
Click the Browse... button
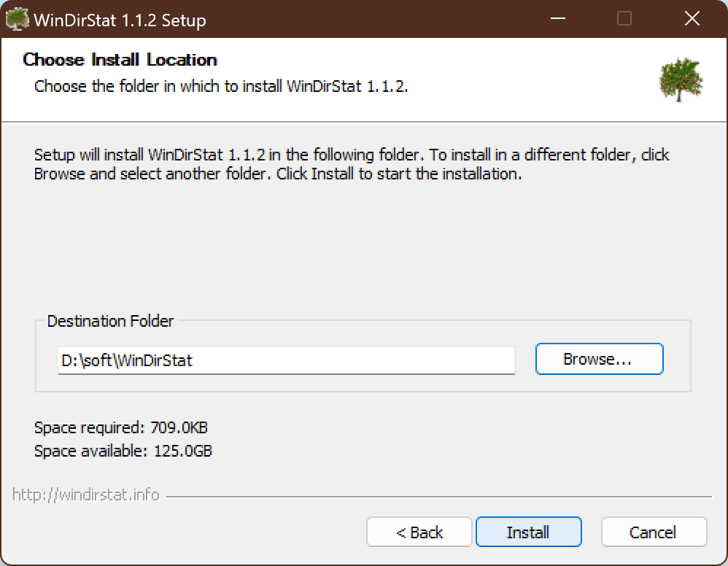[599, 359]
